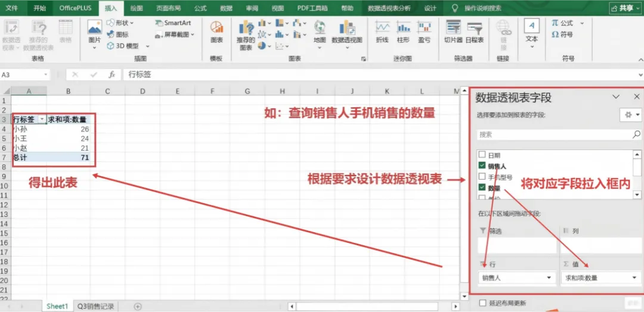The width and height of the screenshot is (644, 312).
Task: Check the 日期 field checkbox
Action: [482, 155]
